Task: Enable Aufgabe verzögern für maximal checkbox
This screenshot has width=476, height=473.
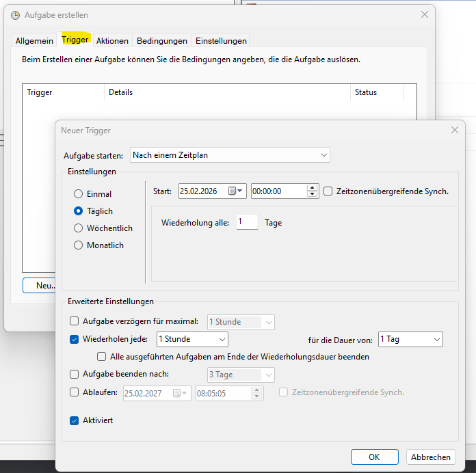Action: click(x=75, y=321)
